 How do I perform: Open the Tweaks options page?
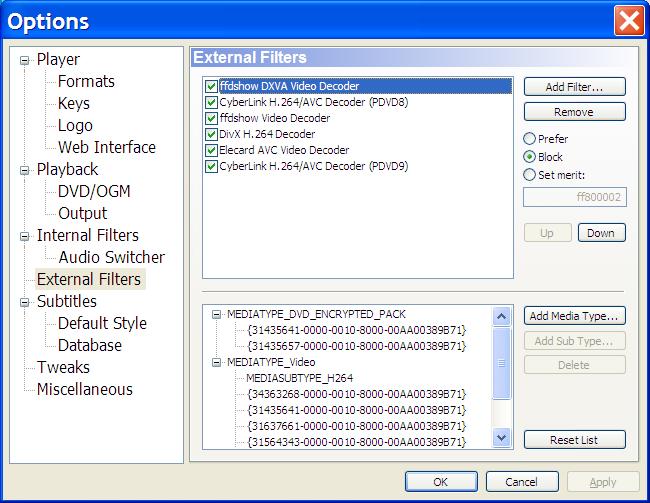coord(63,367)
